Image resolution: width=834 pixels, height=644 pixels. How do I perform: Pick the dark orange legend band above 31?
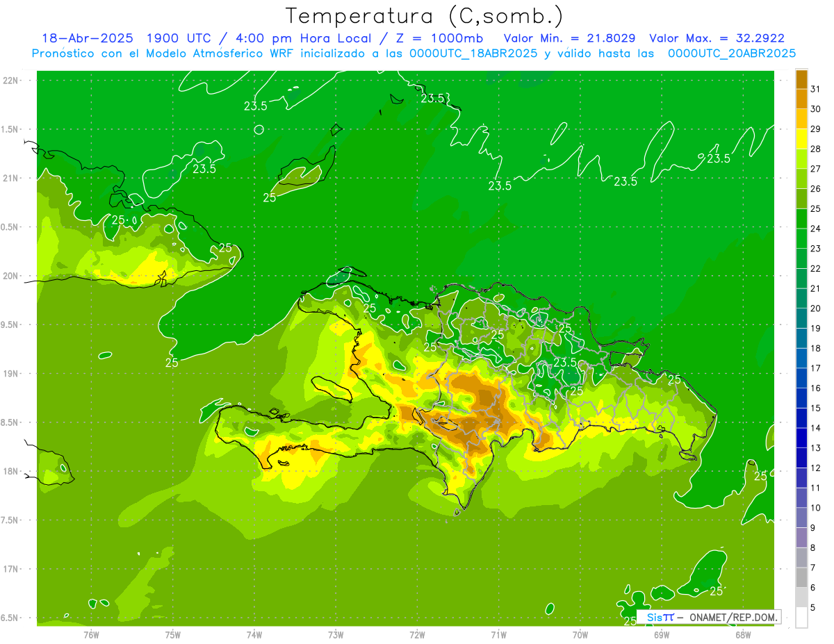[801, 79]
